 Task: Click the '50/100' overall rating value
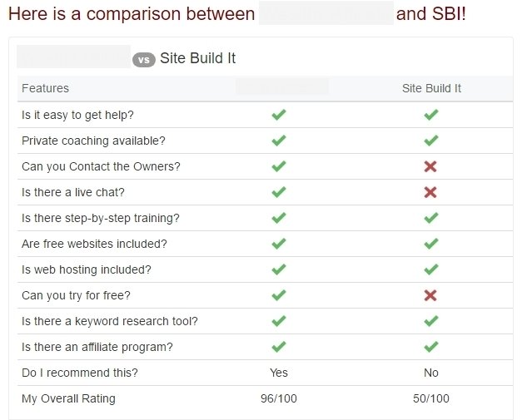pos(431,398)
